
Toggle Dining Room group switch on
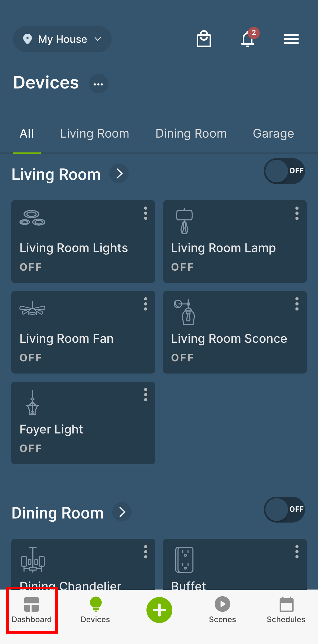[284, 509]
